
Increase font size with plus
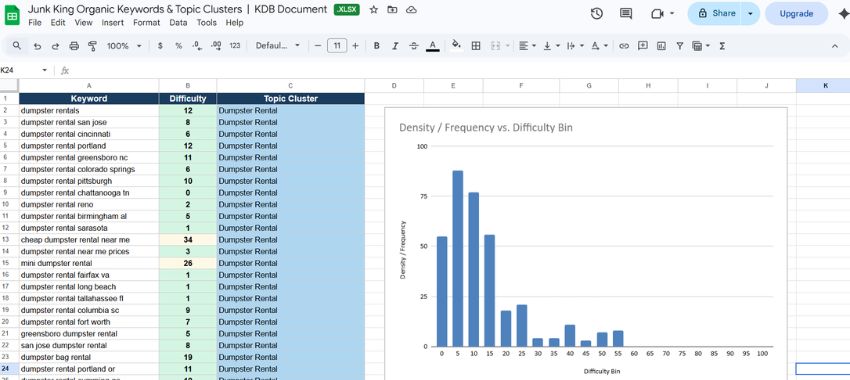tap(355, 46)
